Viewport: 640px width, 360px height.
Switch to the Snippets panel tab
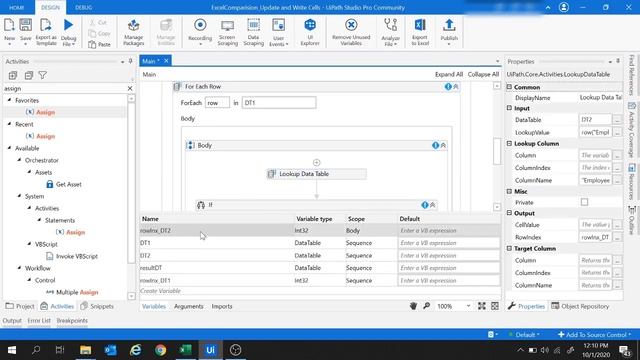pos(97,306)
